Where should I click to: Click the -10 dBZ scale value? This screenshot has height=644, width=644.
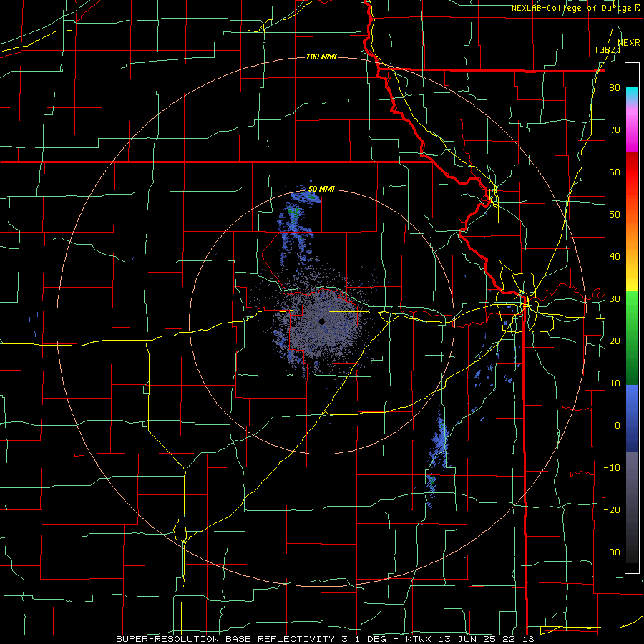pos(612,467)
